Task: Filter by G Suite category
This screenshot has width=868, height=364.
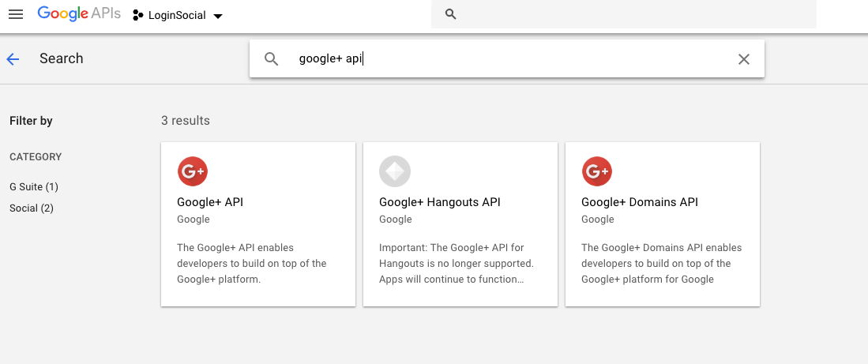Action: 34,187
